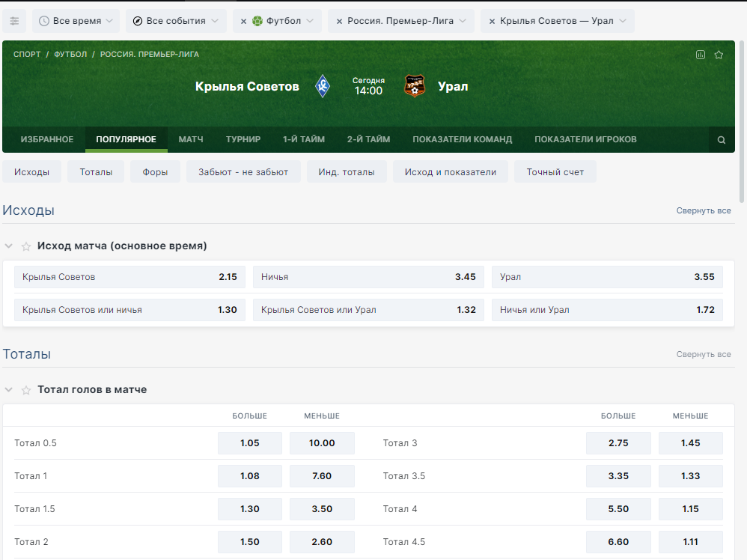Open the Россия. Премьер-Лига dropdown
The image size is (747, 560).
406,21
